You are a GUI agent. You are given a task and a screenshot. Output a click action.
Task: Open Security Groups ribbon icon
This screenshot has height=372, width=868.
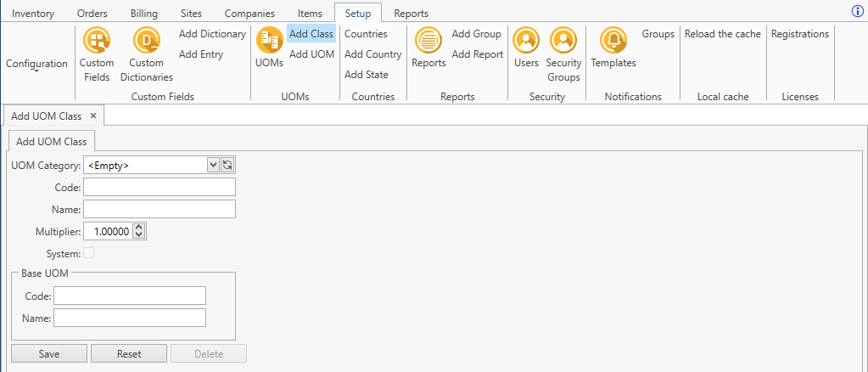click(x=563, y=55)
